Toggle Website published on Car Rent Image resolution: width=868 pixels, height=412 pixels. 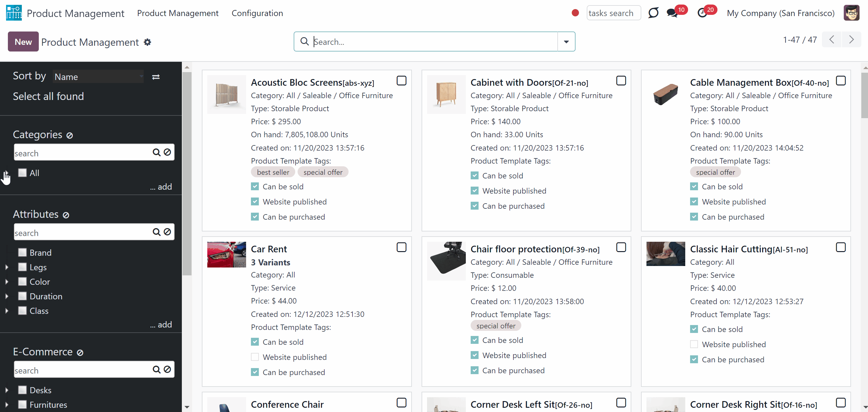pos(255,357)
